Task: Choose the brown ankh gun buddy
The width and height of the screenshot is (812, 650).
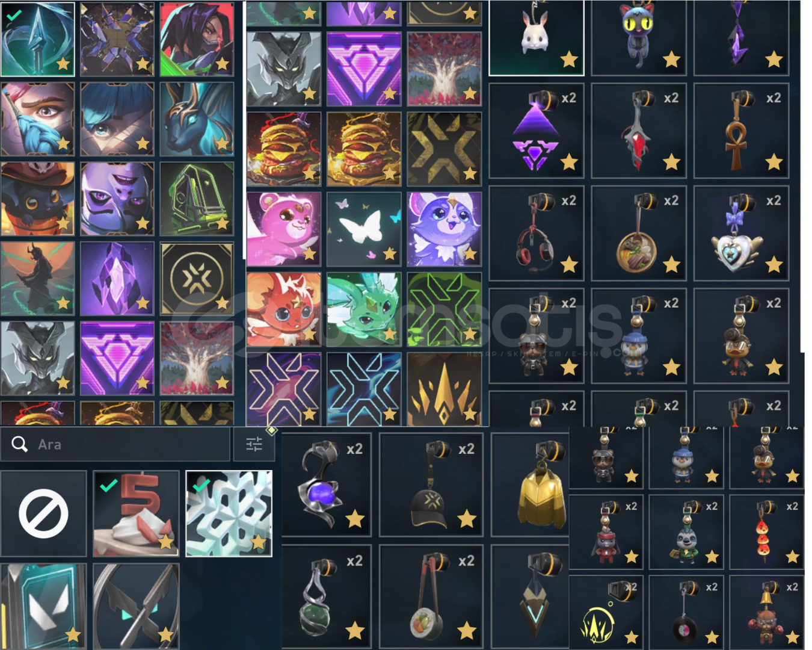Action: (741, 131)
